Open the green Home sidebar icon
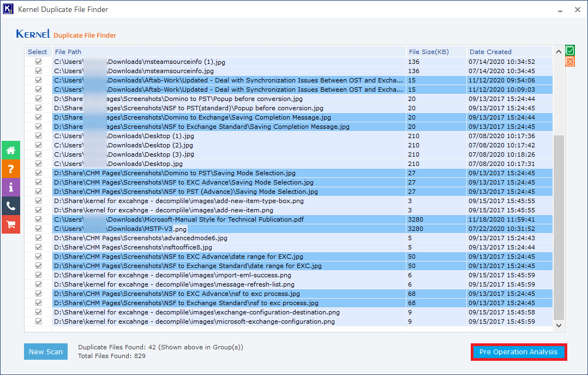Viewport: 588px width, 375px height. coord(11,150)
